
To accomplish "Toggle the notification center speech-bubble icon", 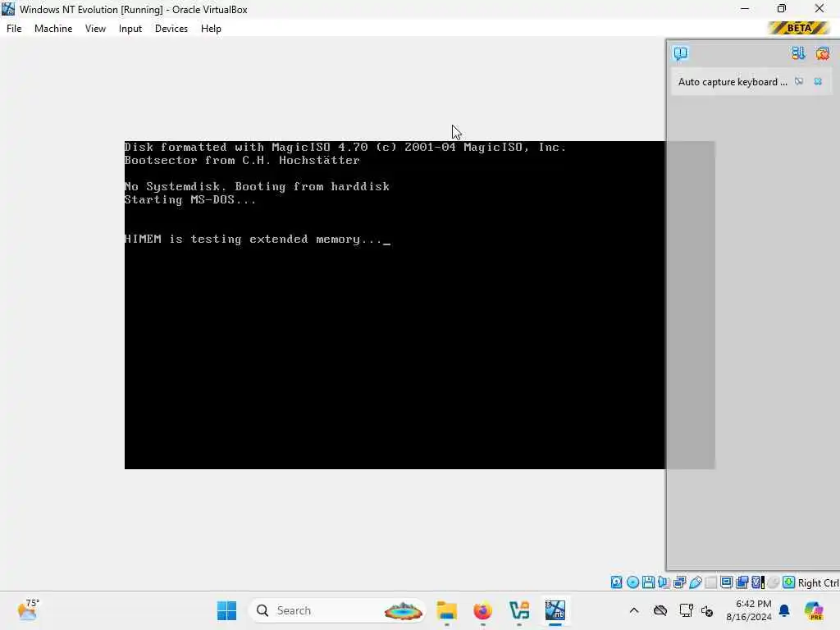I will click(681, 53).
